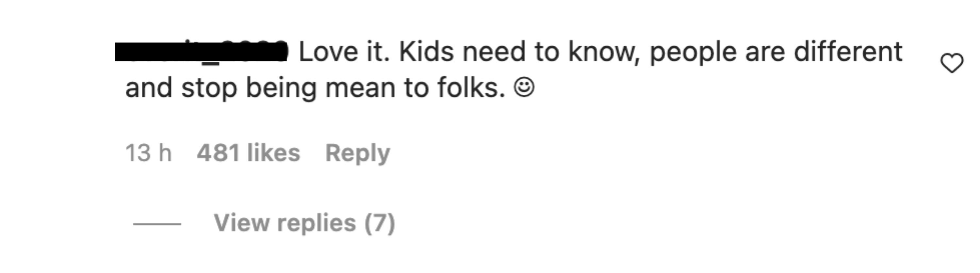The height and width of the screenshot is (273, 980).
Task: Click the word 'different' in the comment
Action: 848,52
